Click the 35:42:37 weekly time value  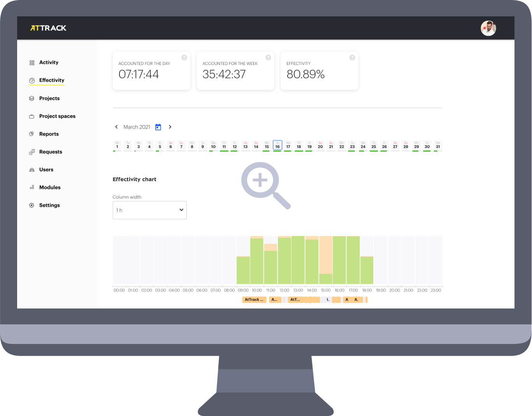pyautogui.click(x=224, y=74)
